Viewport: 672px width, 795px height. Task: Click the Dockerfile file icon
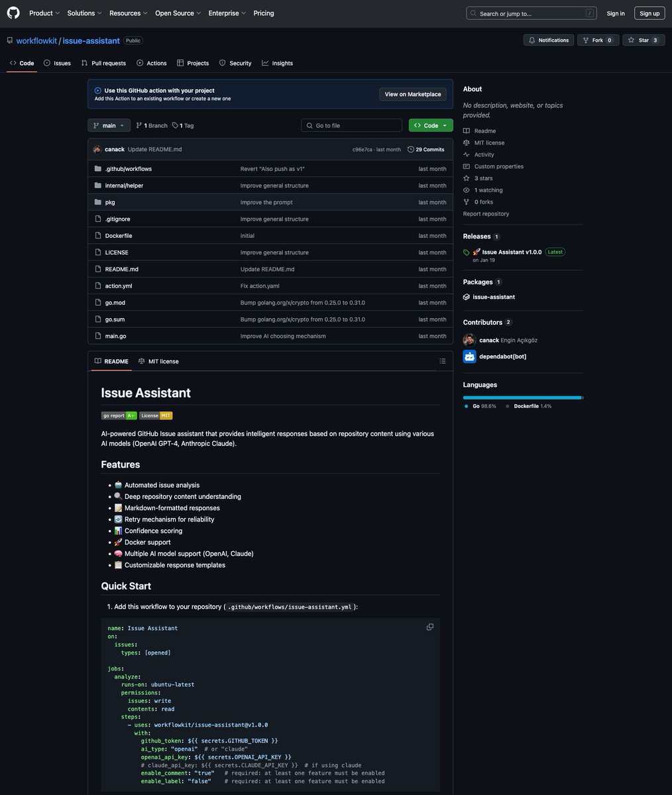[98, 235]
